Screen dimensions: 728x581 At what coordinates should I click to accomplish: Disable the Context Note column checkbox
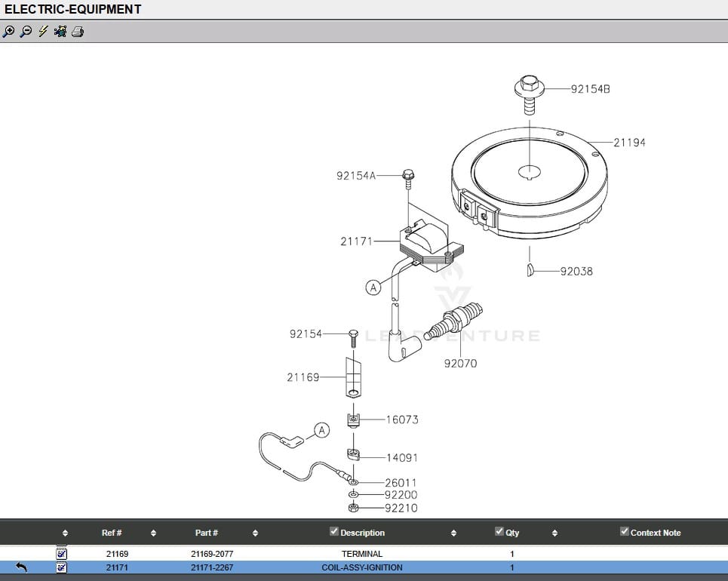(x=624, y=532)
